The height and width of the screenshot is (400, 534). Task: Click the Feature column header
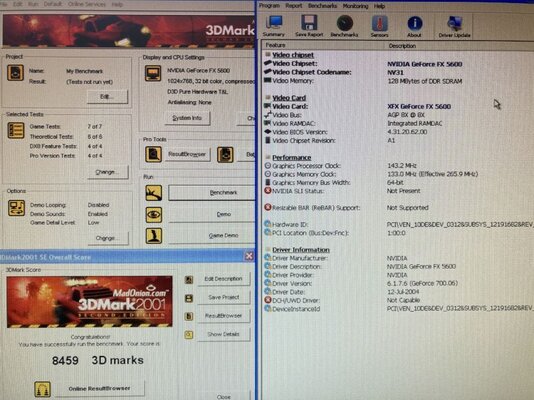pos(324,45)
